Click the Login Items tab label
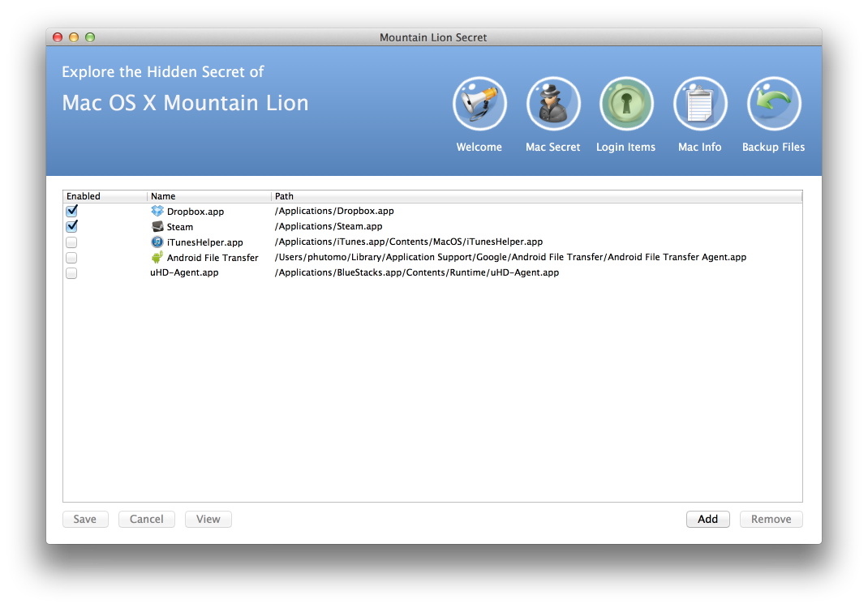 point(625,148)
